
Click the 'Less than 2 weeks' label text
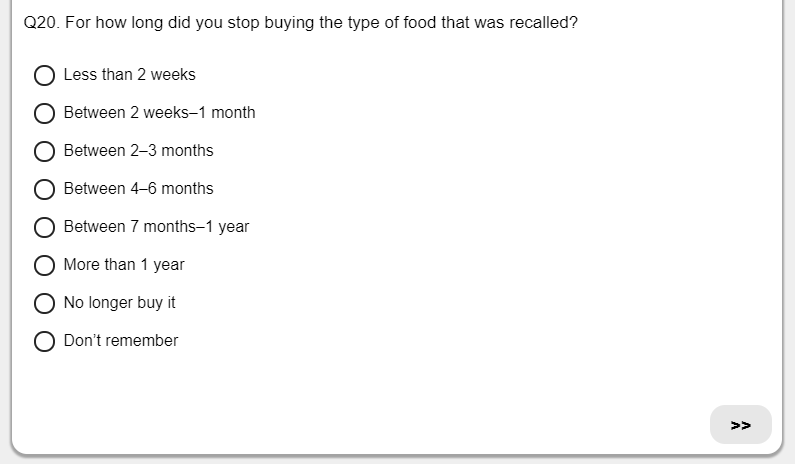129,75
